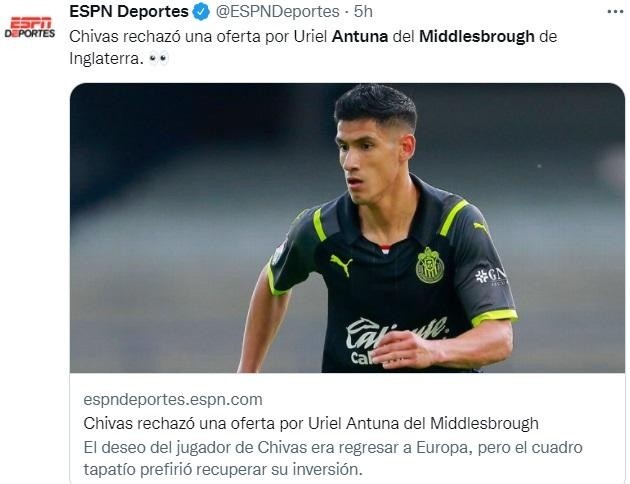Click the bold word Middlesbrough in tweet
630x484 pixels.
(477, 37)
